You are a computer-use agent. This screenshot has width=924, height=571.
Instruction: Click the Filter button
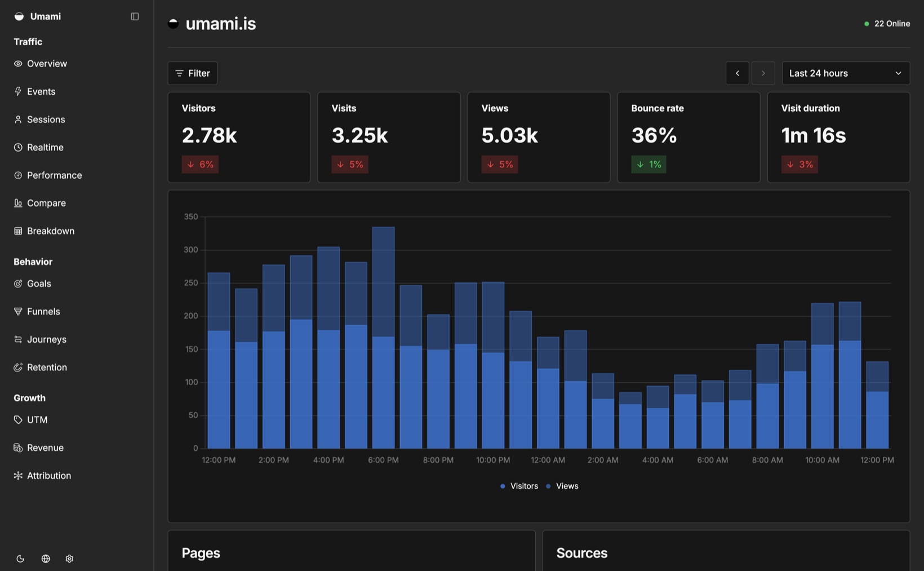click(x=193, y=73)
